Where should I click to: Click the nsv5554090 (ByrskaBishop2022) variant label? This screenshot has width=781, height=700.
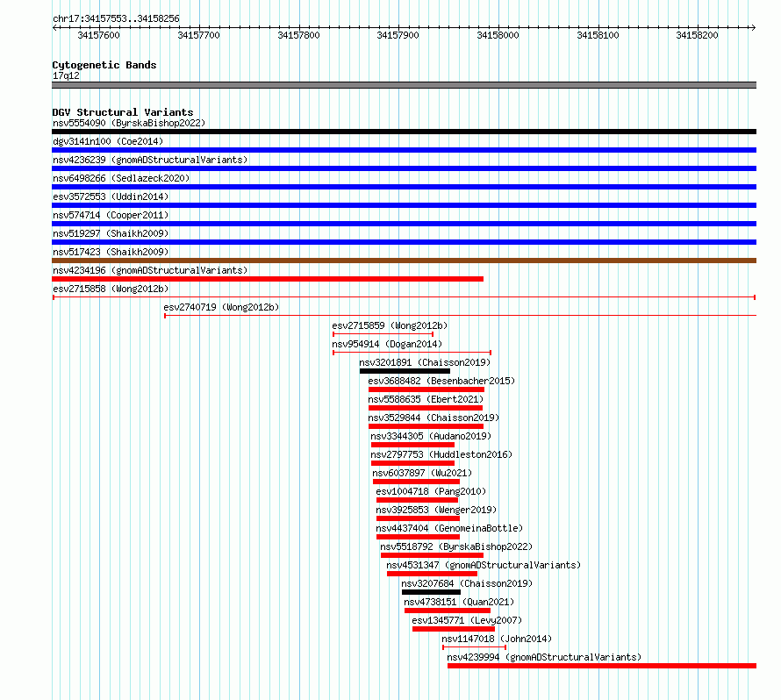click(x=129, y=123)
